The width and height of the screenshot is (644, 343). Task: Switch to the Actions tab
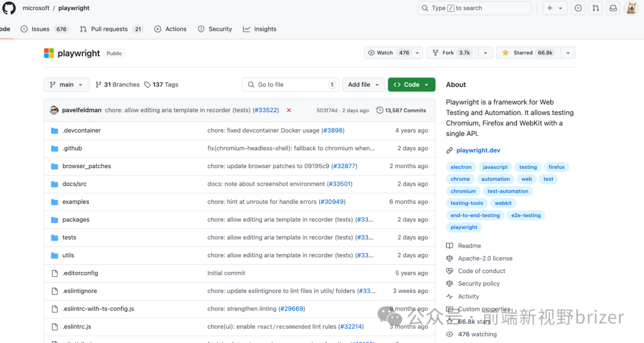click(x=171, y=29)
